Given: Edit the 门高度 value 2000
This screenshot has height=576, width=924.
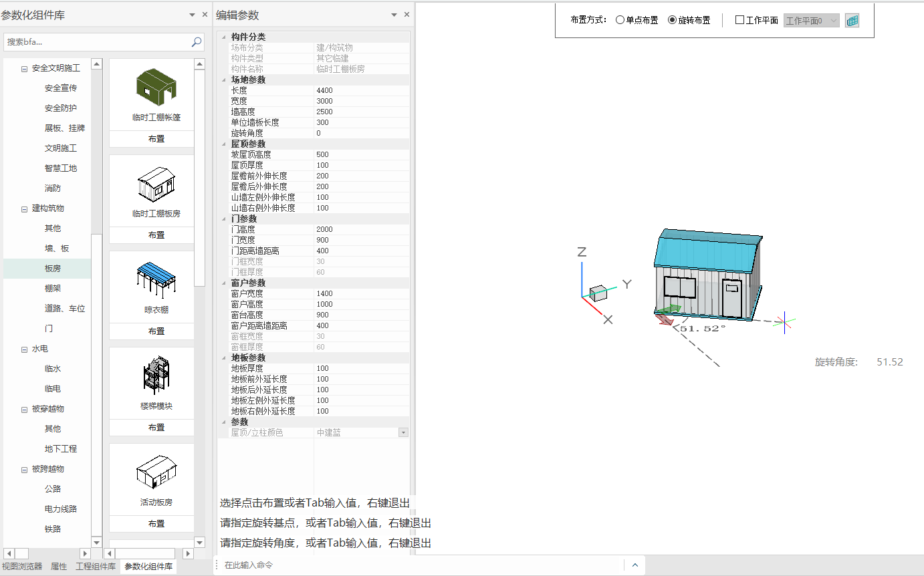Looking at the screenshot, I should click(362, 230).
